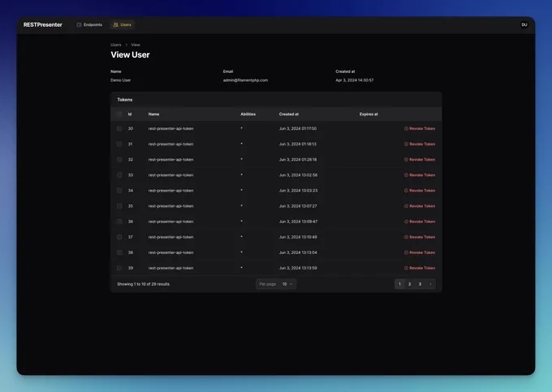Select checkbox for token 35
The width and height of the screenshot is (552, 392).
point(119,206)
